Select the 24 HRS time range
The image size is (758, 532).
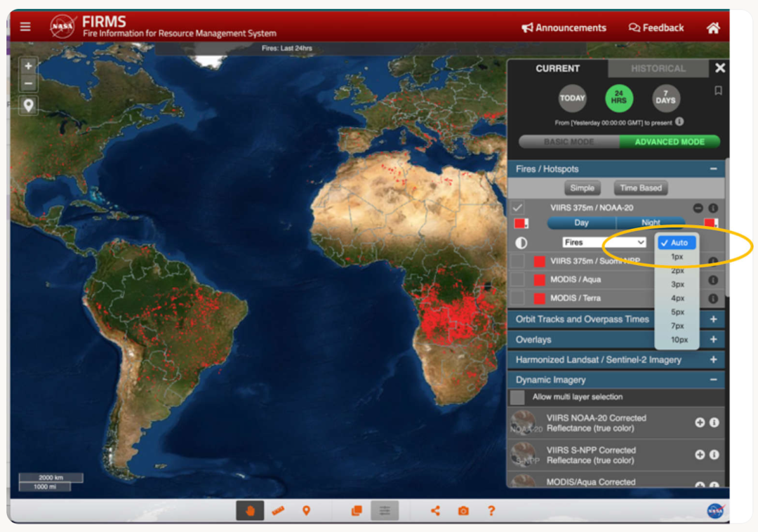pyautogui.click(x=619, y=98)
